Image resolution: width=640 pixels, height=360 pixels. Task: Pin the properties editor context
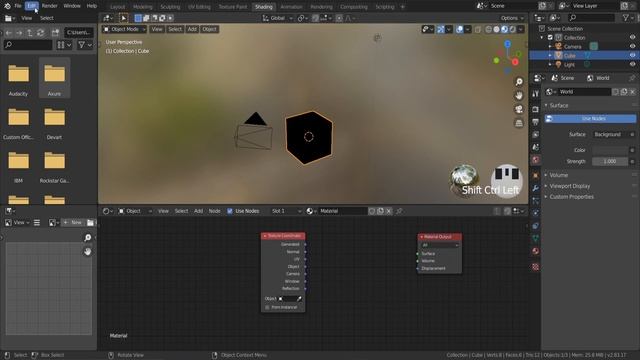(632, 78)
